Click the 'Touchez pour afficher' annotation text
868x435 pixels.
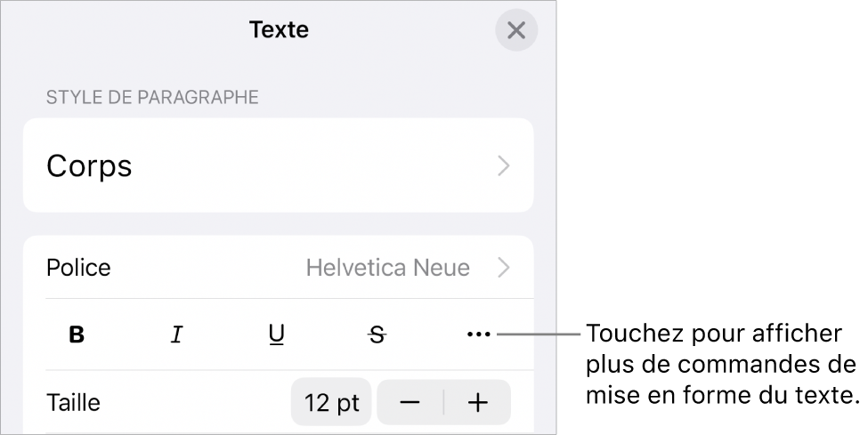[712, 334]
